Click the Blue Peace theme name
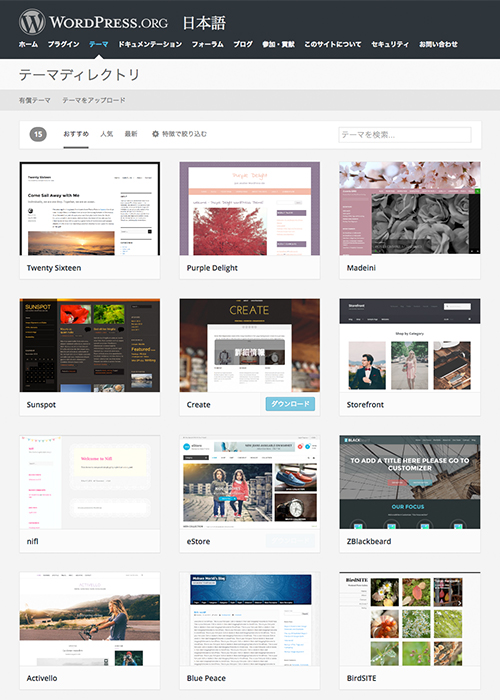The image size is (500, 700). tap(206, 678)
